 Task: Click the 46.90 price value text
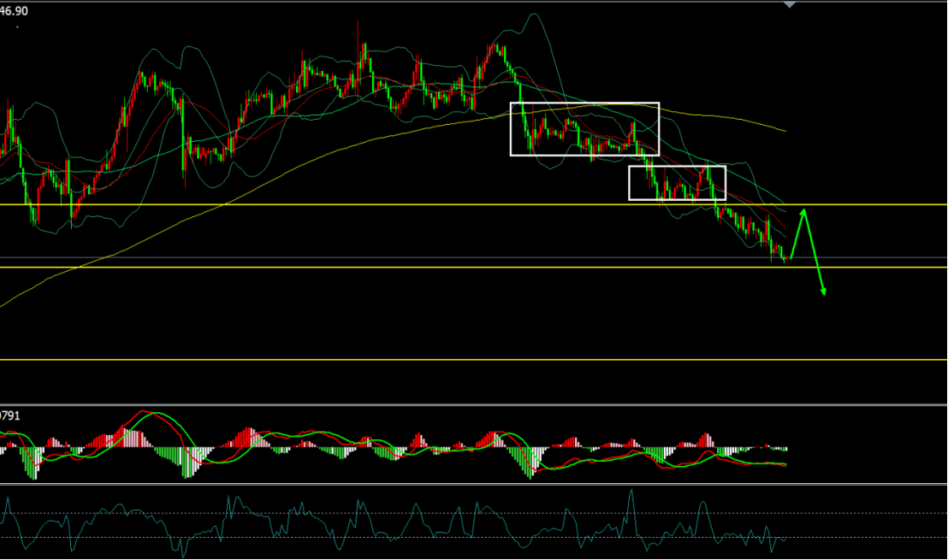[14, 11]
